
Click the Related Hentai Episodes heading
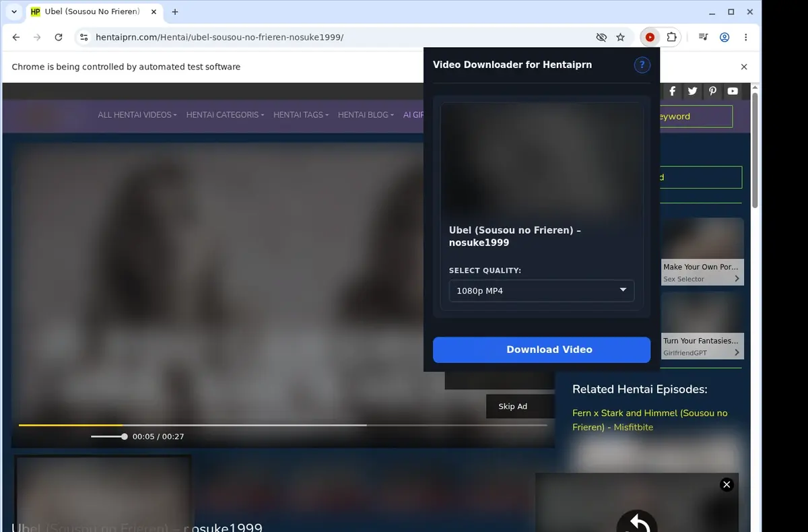click(640, 389)
